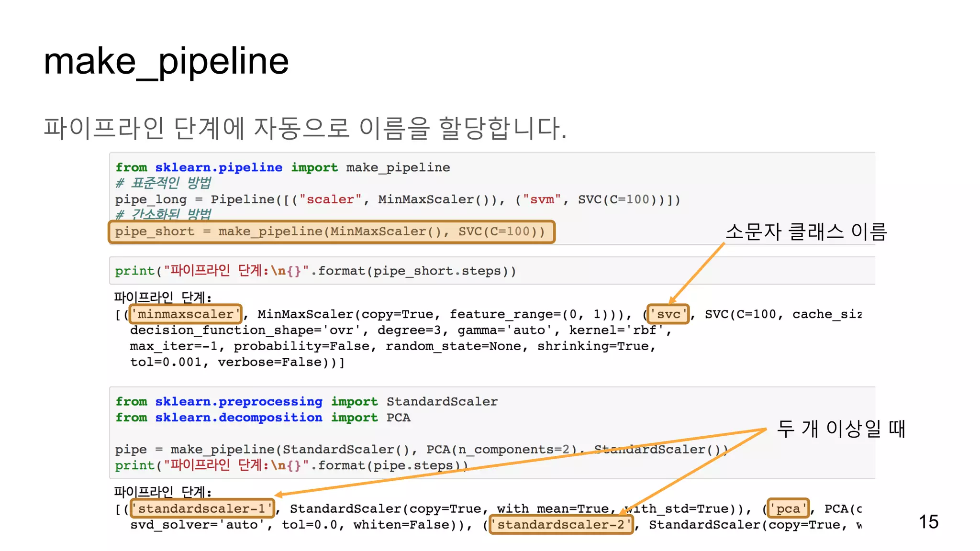Click the print pipe.steps code line
Viewport: 980px width, 551px height.
(291, 465)
